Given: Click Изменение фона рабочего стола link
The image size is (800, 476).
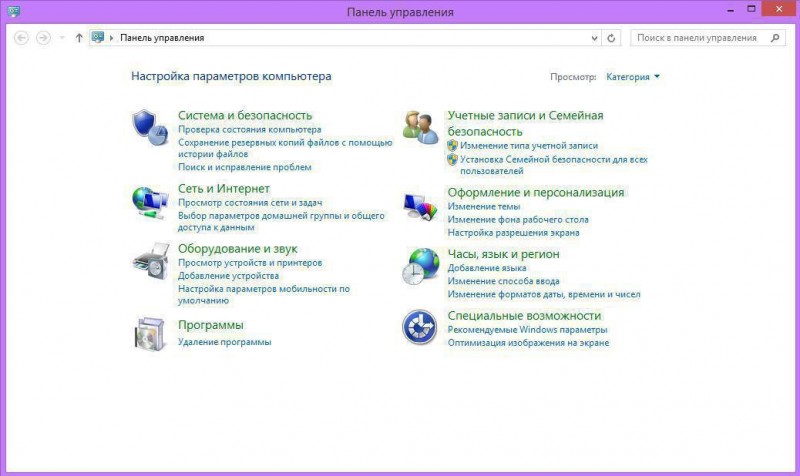Looking at the screenshot, I should 518,220.
